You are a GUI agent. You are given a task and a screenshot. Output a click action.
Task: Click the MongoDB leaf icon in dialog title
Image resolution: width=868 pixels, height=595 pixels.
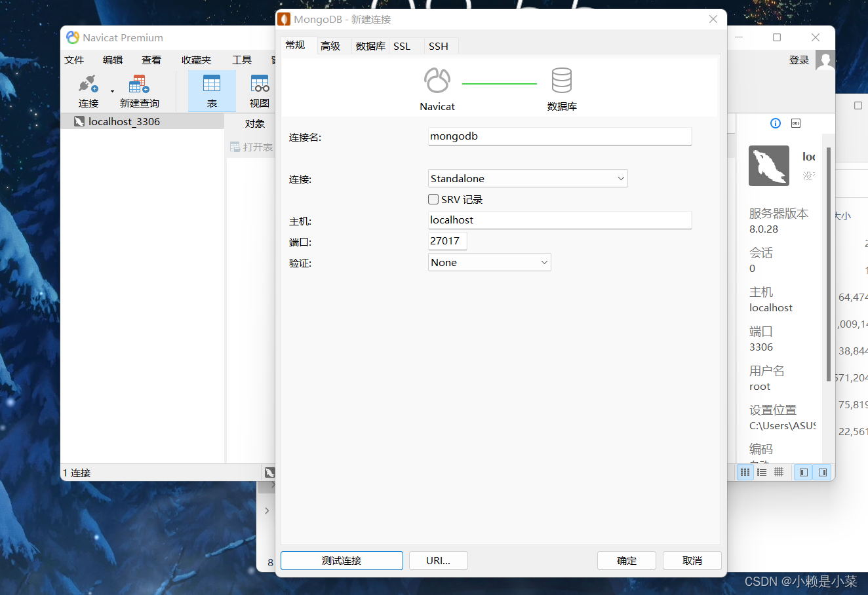click(284, 19)
